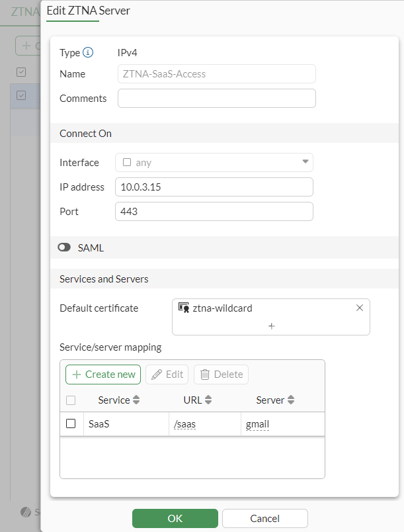Cancel editing the ZTNA server
Viewport: 404px width, 532px height.
coord(264,518)
